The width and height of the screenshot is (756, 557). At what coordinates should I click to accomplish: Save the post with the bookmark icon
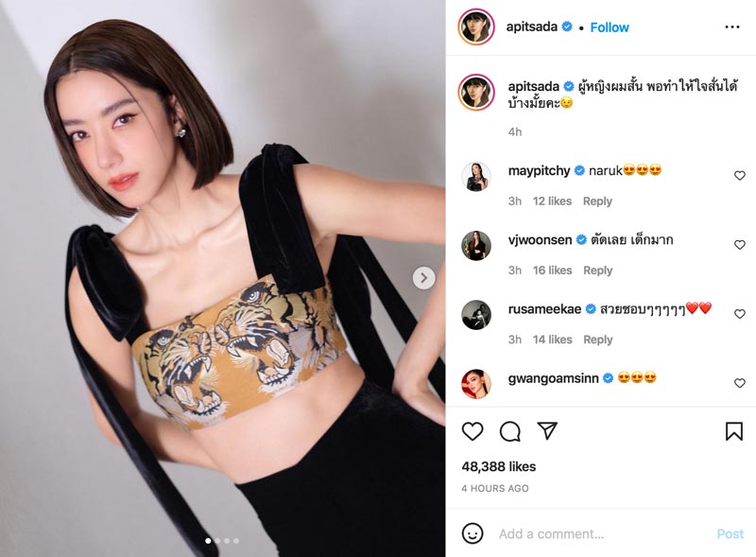[734, 431]
